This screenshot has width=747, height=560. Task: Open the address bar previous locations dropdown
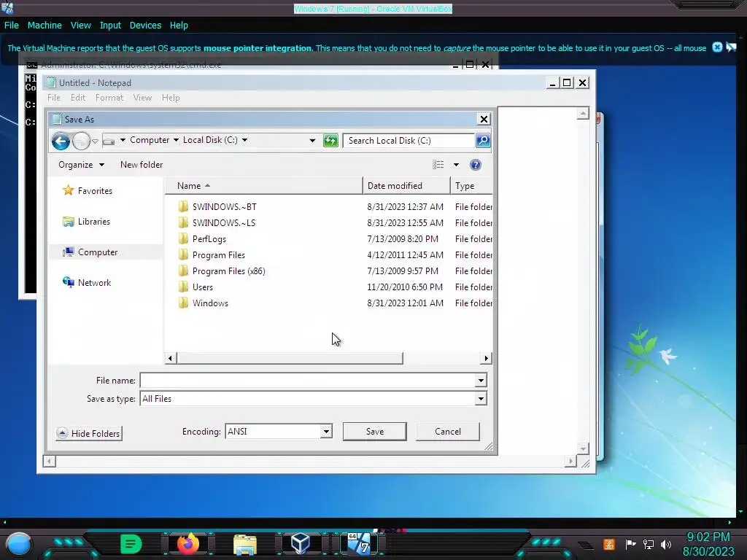tap(312, 141)
